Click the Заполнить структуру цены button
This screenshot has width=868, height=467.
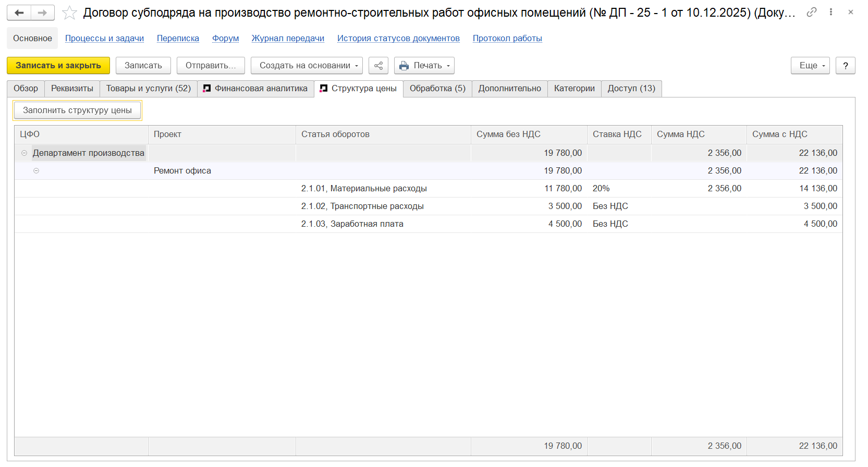pyautogui.click(x=77, y=110)
